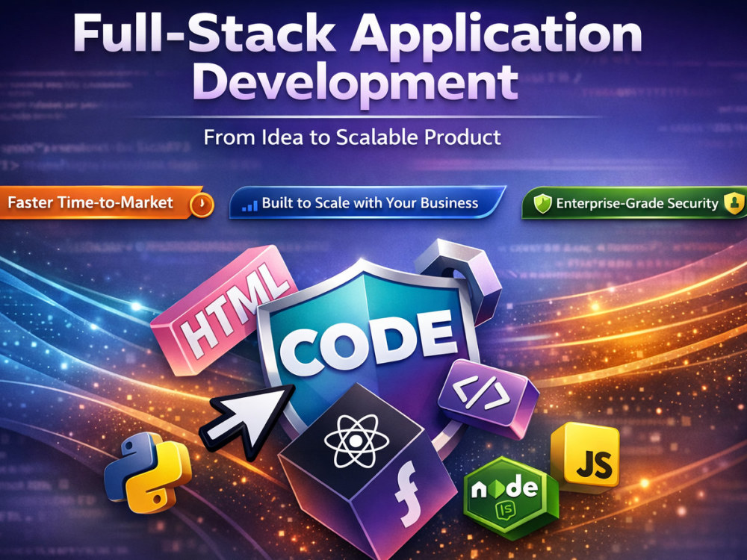Viewport: 747px width, 560px height.
Task: Click the Python logo icon
Action: 148,472
